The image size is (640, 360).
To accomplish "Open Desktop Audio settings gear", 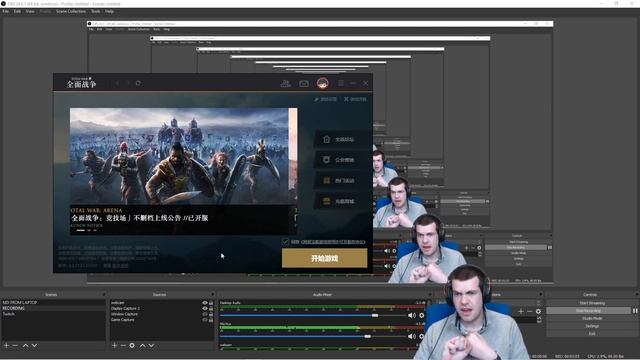I will coord(422,315).
